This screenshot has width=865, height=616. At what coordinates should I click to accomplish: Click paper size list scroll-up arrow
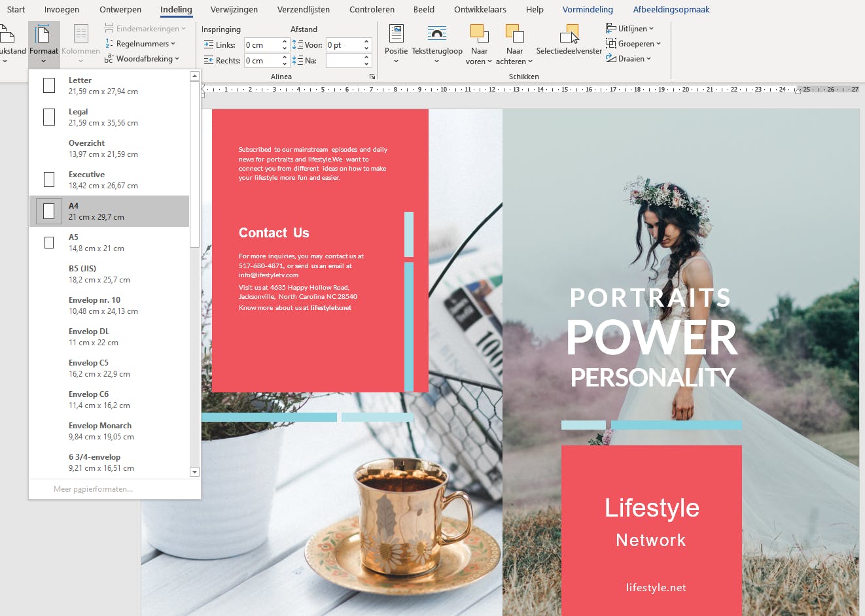194,76
